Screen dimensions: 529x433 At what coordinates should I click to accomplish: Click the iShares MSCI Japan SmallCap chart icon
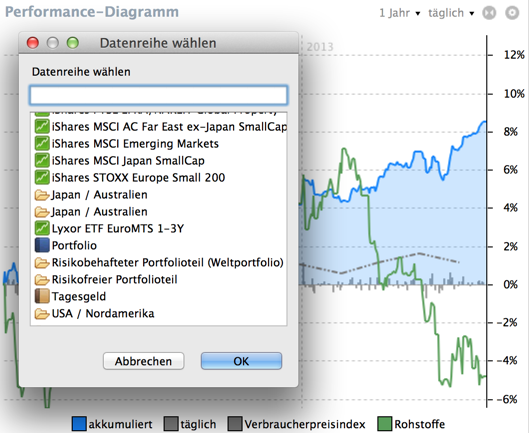coord(42,160)
